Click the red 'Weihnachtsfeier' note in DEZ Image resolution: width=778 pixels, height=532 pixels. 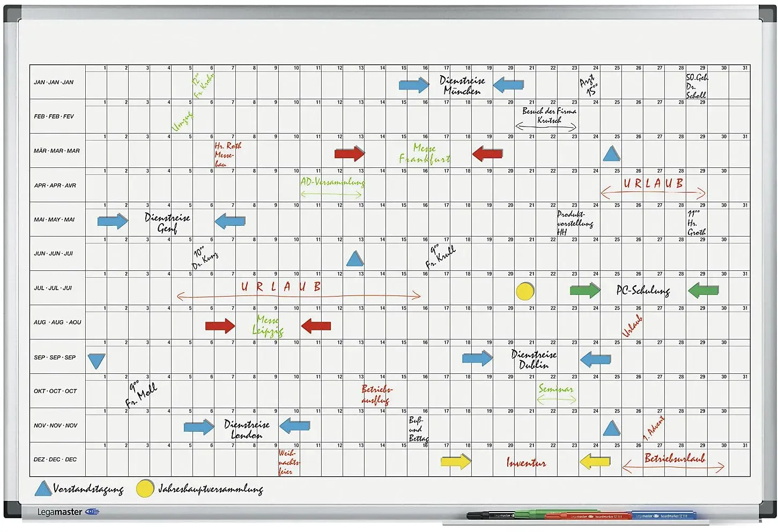coord(289,462)
